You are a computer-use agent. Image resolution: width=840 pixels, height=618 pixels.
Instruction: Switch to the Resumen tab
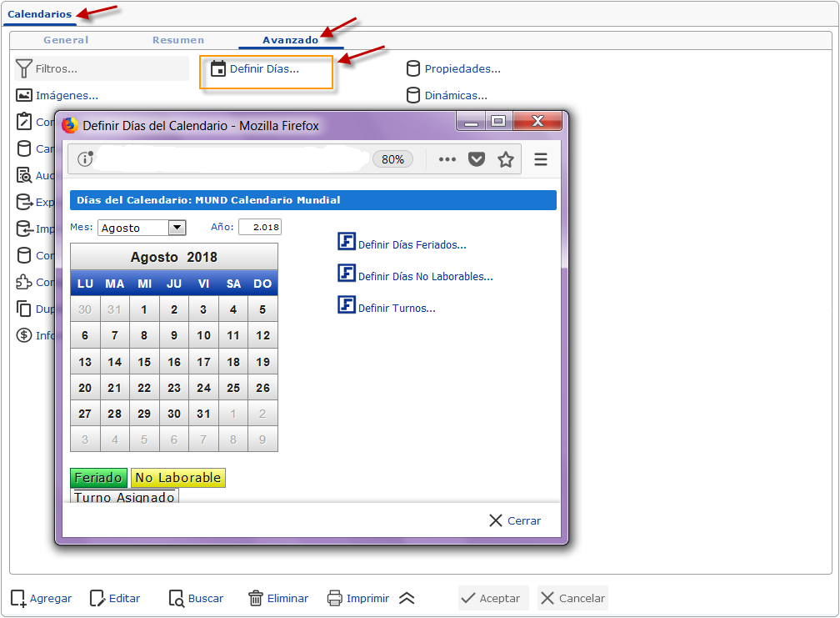coord(180,39)
